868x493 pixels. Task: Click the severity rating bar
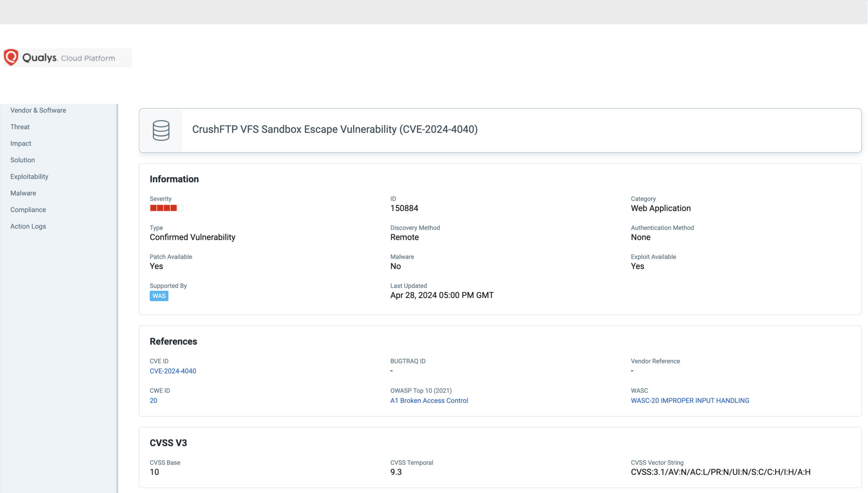click(166, 208)
